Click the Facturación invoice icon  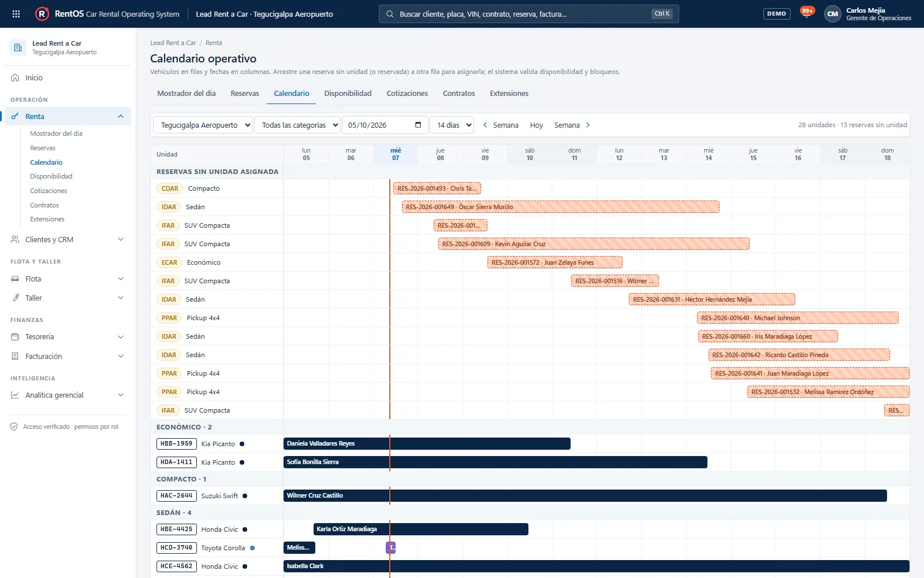coord(15,356)
